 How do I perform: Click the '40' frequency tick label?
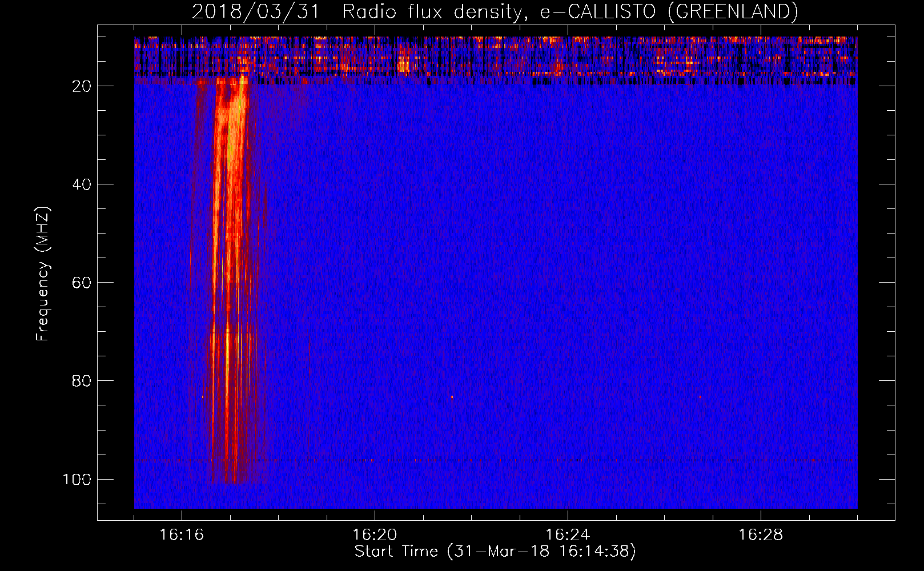82,184
